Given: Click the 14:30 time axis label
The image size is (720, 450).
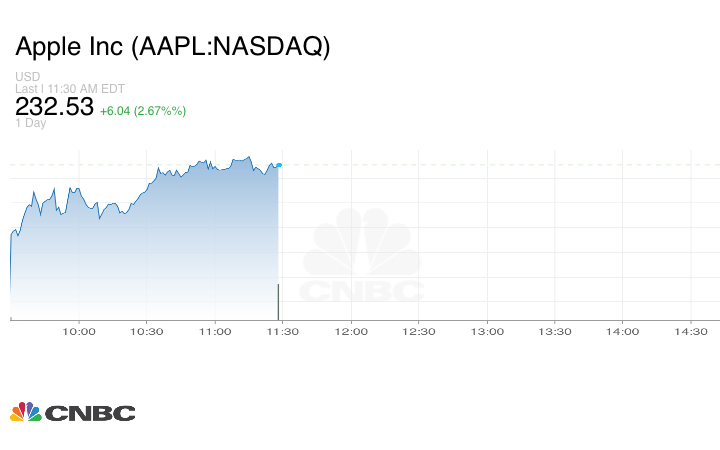Looking at the screenshot, I should click(x=691, y=332).
